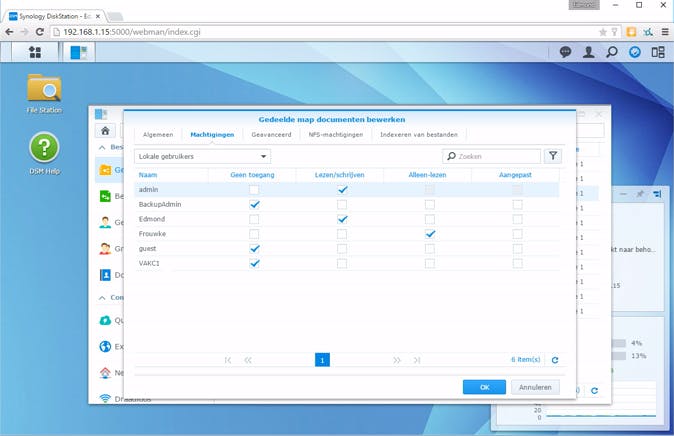
Task: Uncheck Geen toegang for BackupAdmin
Action: coord(254,204)
